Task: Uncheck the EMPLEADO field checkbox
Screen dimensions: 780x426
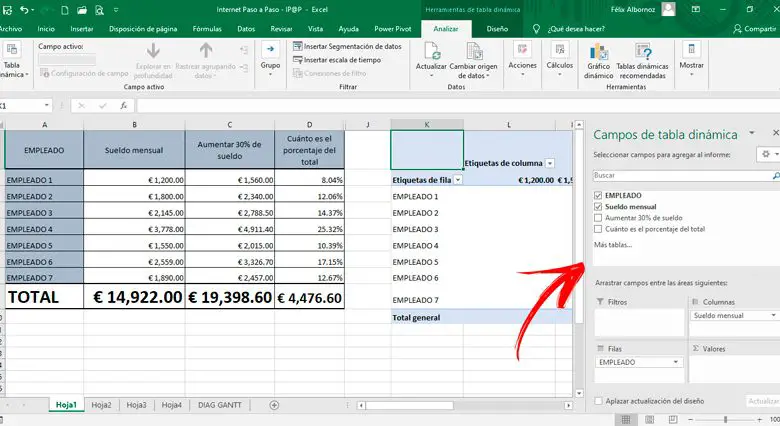Action: [598, 195]
